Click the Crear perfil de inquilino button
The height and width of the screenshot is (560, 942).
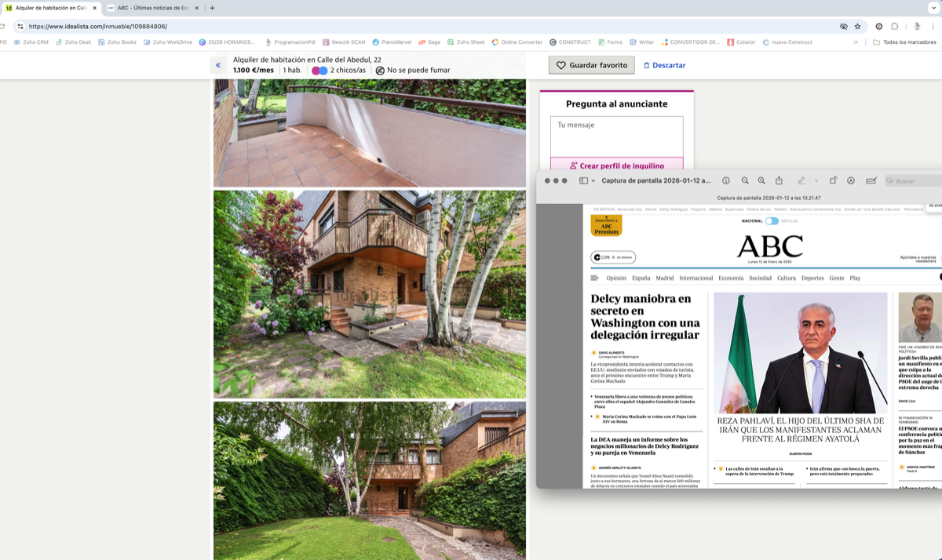616,165
